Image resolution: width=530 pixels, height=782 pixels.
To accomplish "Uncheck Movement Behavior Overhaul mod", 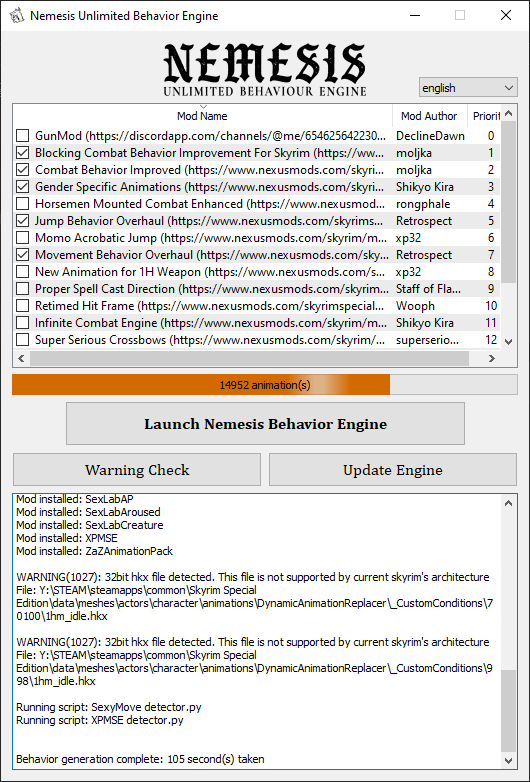I will tap(22, 254).
